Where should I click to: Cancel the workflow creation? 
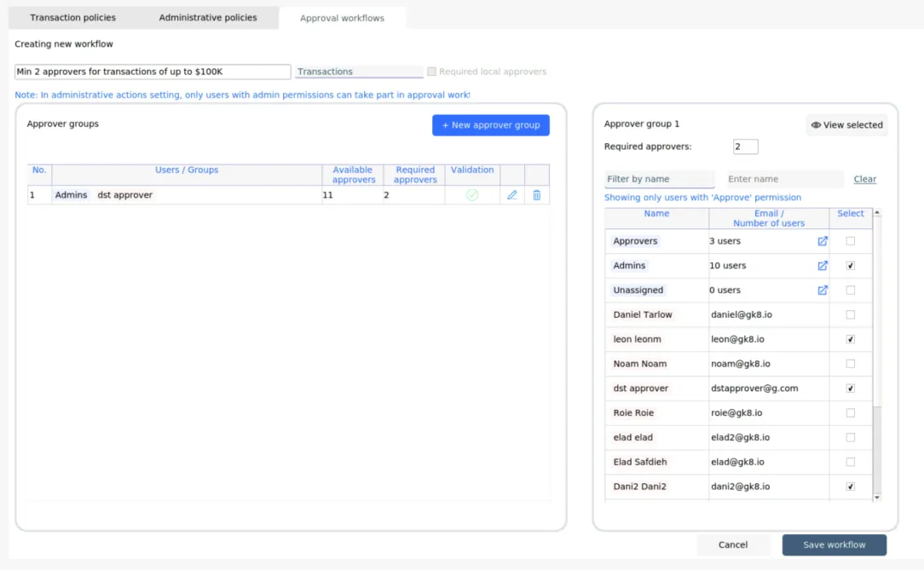[733, 544]
